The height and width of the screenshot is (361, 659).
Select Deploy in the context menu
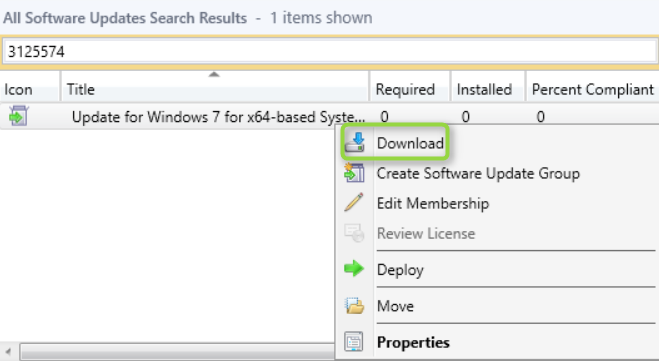pos(400,269)
